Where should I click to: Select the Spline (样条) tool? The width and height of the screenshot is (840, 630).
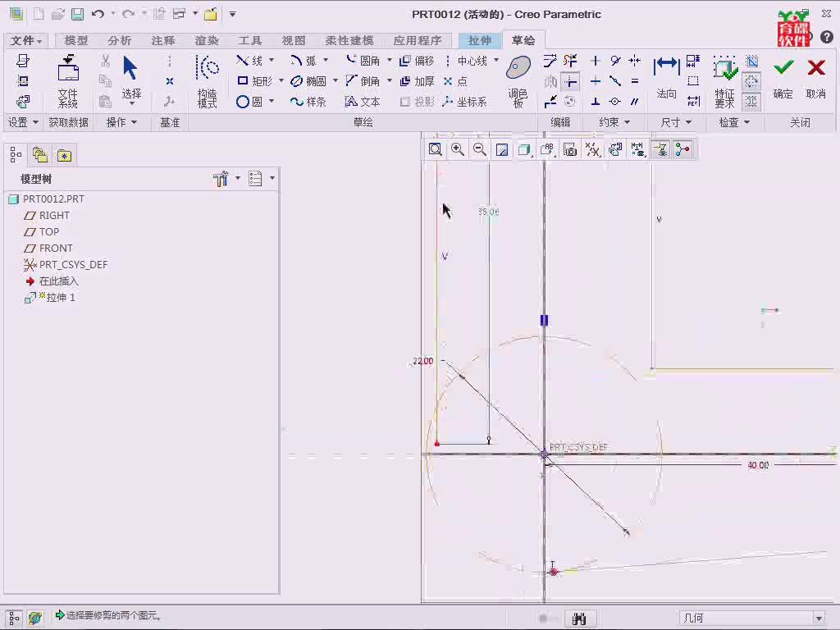click(308, 101)
